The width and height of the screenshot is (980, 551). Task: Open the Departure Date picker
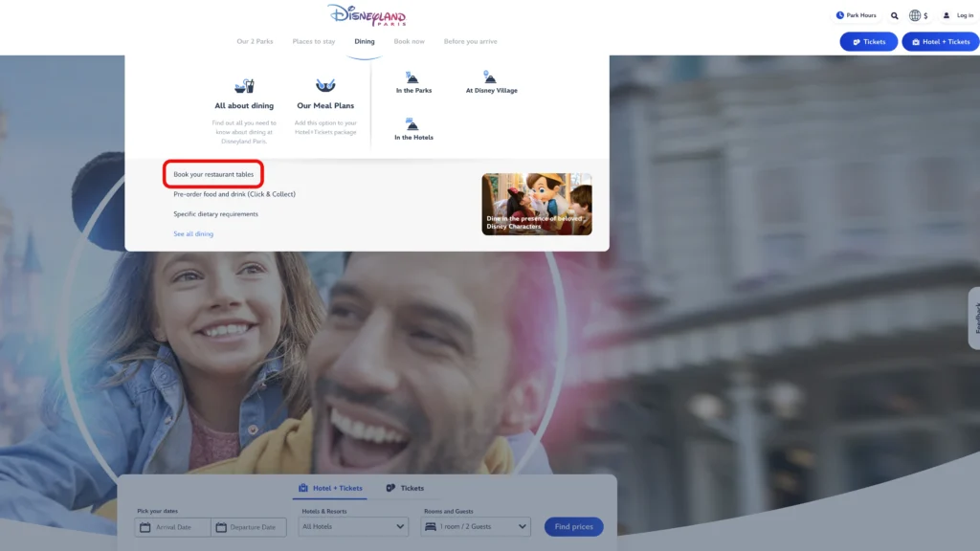pyautogui.click(x=249, y=527)
